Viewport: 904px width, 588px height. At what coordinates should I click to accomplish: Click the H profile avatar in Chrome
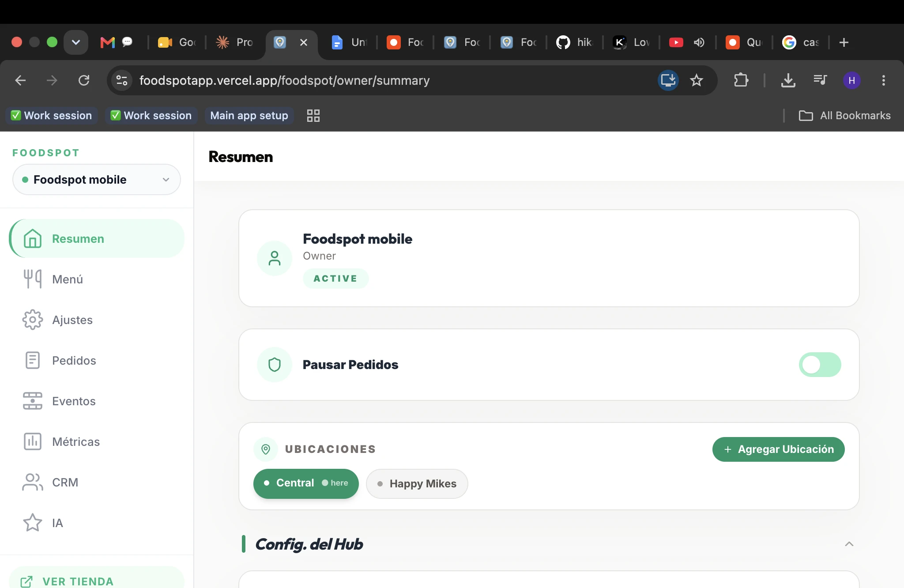pos(851,80)
